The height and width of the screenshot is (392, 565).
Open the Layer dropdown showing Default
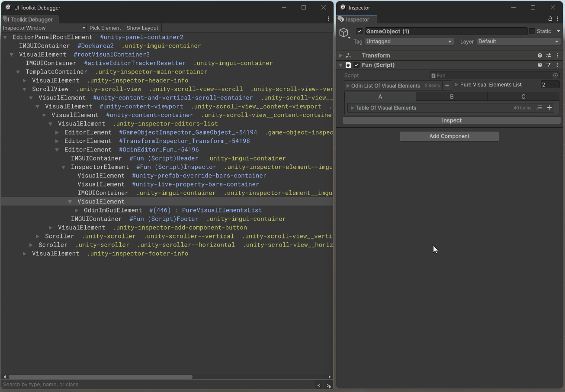(519, 42)
